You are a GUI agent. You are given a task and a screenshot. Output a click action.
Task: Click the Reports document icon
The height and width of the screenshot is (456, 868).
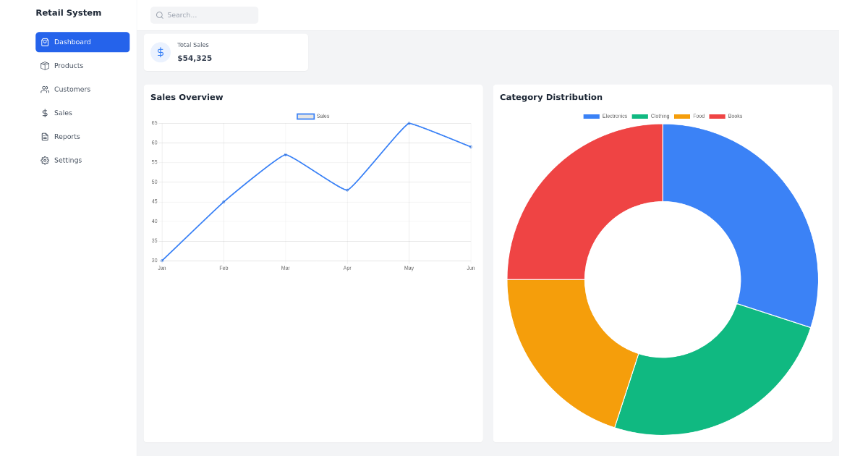click(46, 136)
